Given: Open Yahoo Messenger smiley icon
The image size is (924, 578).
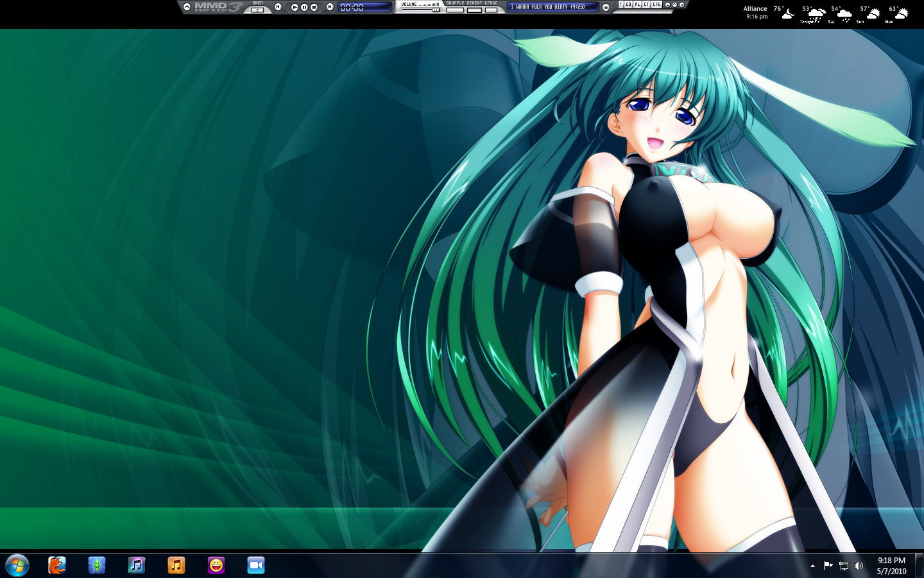Looking at the screenshot, I should tap(216, 565).
